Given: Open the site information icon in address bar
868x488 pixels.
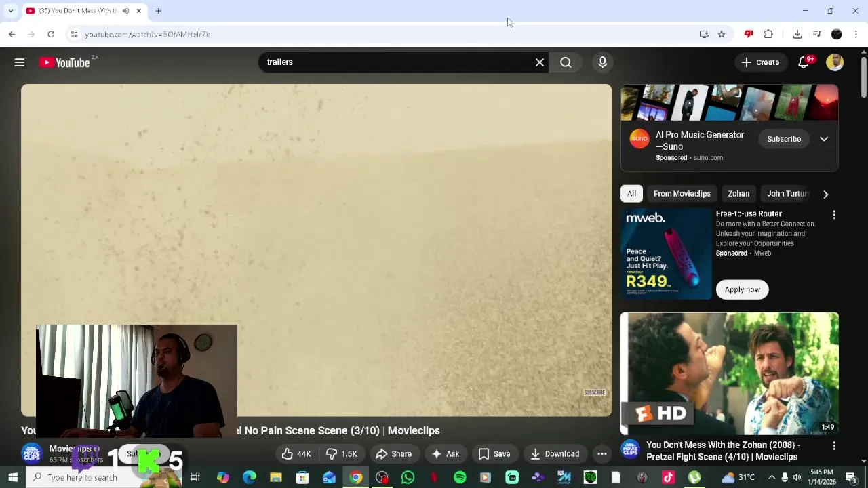Looking at the screenshot, I should click(x=74, y=34).
